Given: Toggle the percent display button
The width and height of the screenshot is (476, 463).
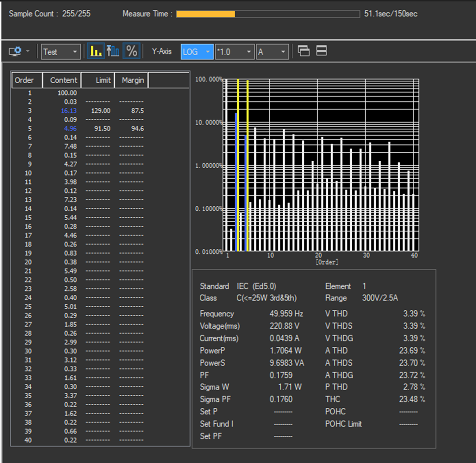Looking at the screenshot, I should (x=131, y=51).
